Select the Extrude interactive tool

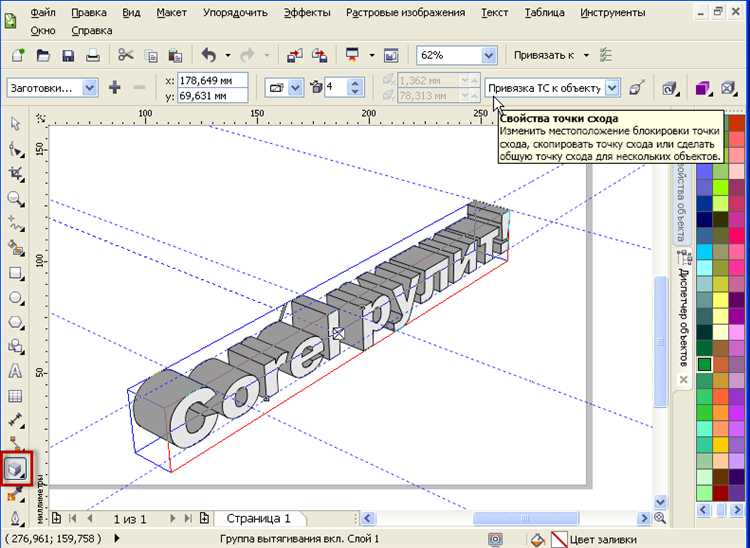pos(16,469)
